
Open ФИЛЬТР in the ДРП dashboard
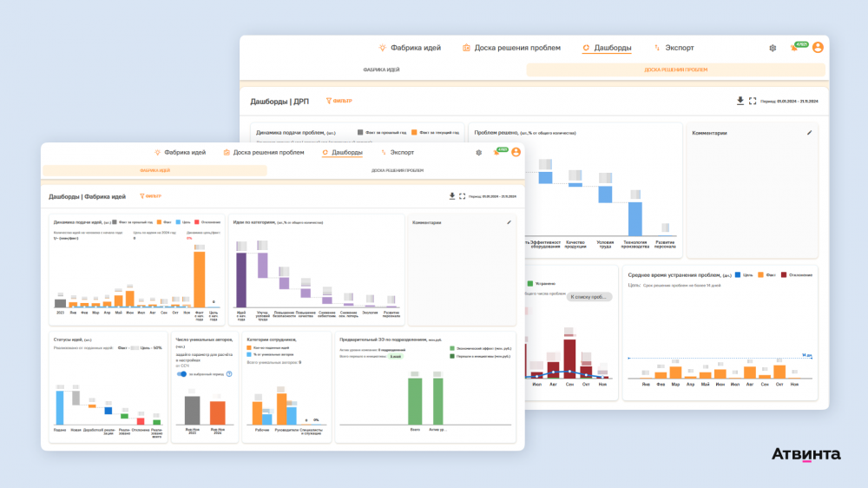coord(339,101)
